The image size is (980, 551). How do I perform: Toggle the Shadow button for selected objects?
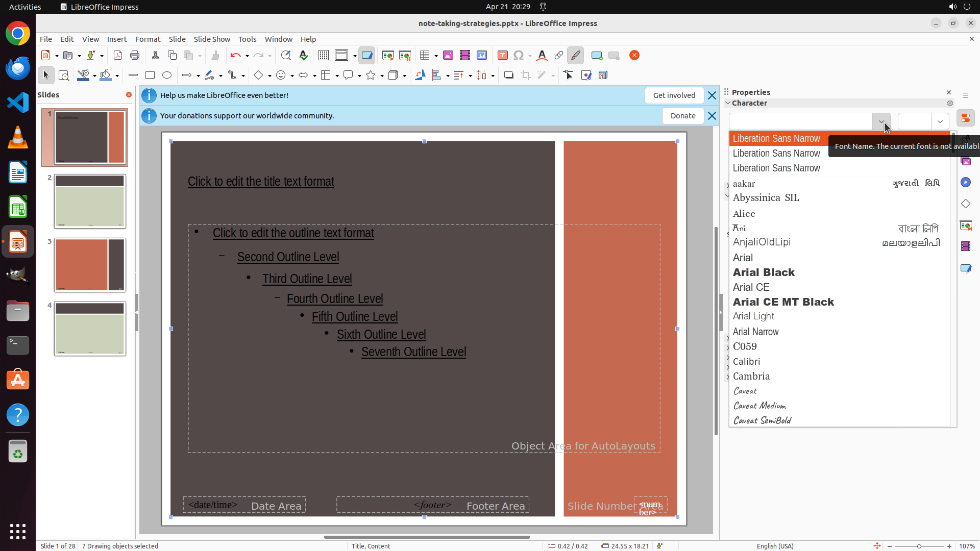(508, 76)
